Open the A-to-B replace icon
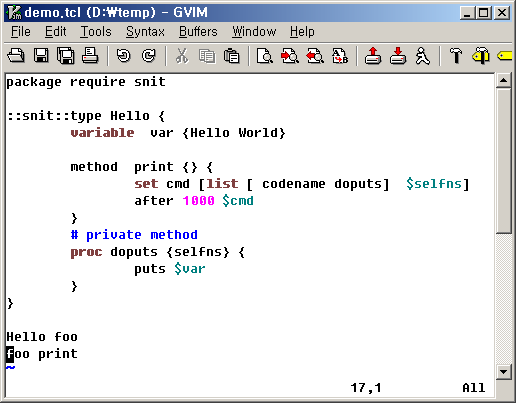The height and width of the screenshot is (403, 516). coord(340,56)
